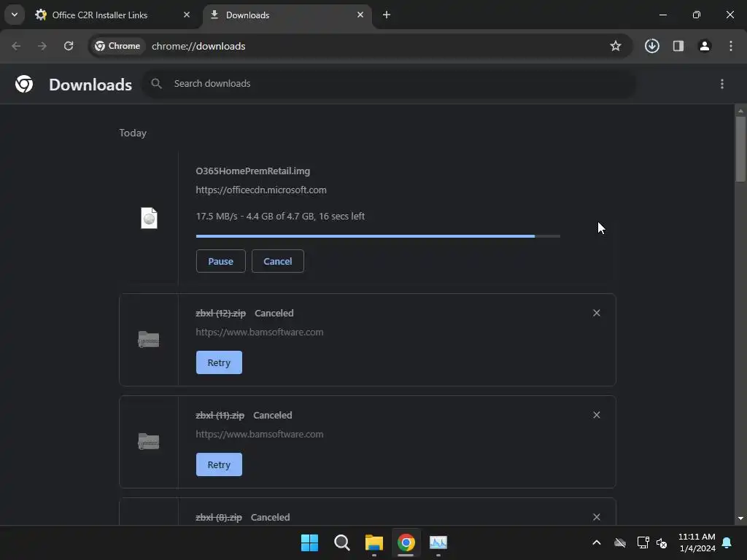Click the O365HomePremRetail.img file icon
This screenshot has height=560, width=747.
tap(149, 218)
